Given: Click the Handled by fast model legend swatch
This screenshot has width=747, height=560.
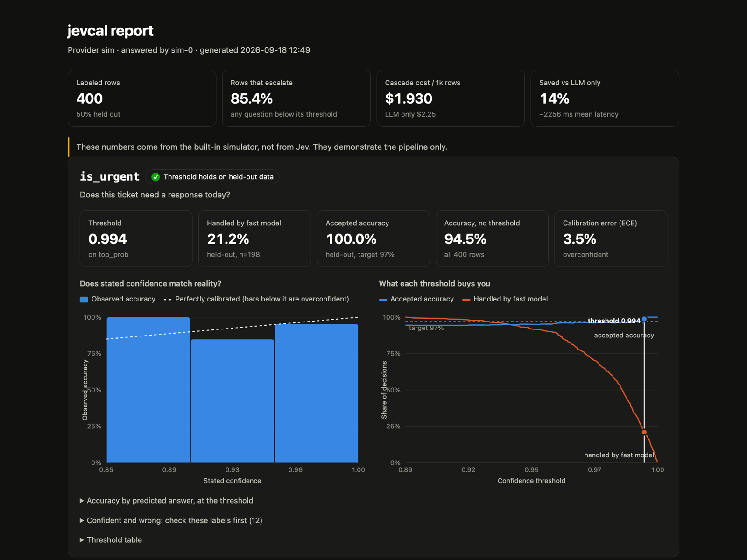Looking at the screenshot, I should point(466,299).
